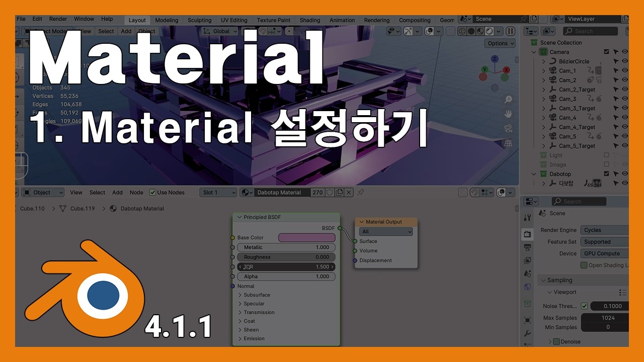Hide Cam_1 in viewport via eye icon
The width and height of the screenshot is (644, 362).
(624, 71)
